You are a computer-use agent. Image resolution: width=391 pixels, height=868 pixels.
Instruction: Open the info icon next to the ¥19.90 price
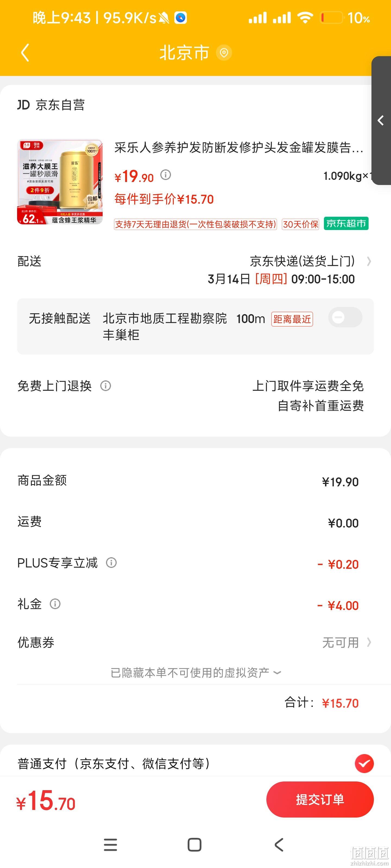(x=165, y=174)
